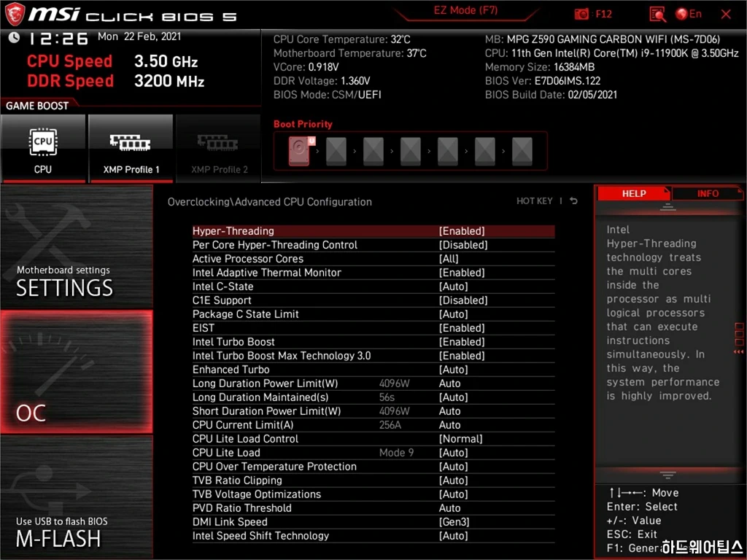Toggle the CPU Game Boost icon

pos(43,149)
